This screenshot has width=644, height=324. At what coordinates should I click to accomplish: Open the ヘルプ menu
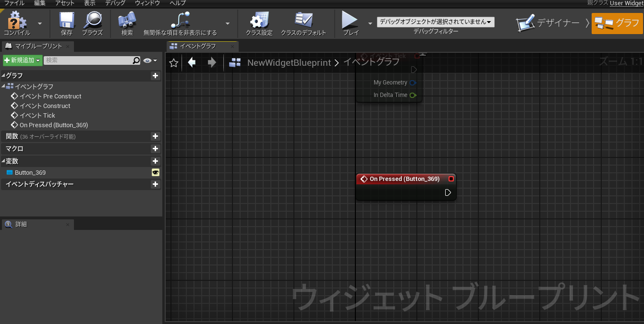pos(178,3)
